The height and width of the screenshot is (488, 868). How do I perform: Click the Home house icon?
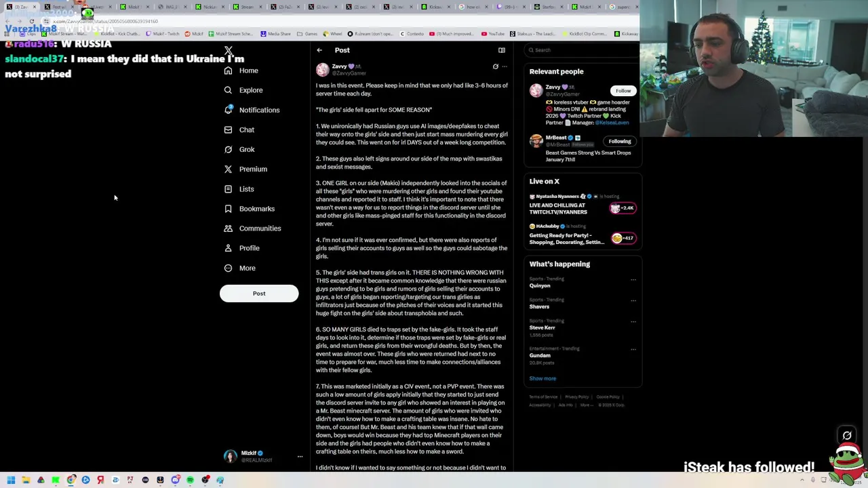pyautogui.click(x=228, y=70)
